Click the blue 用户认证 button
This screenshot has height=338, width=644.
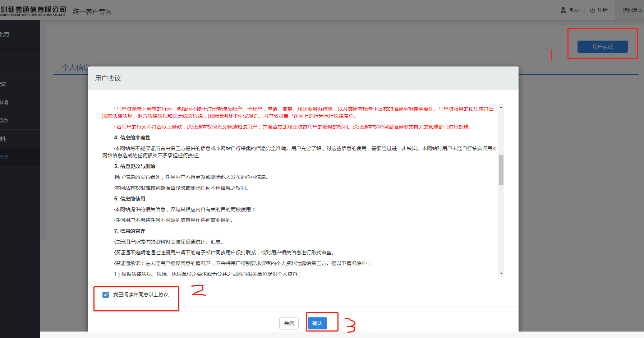click(x=602, y=47)
